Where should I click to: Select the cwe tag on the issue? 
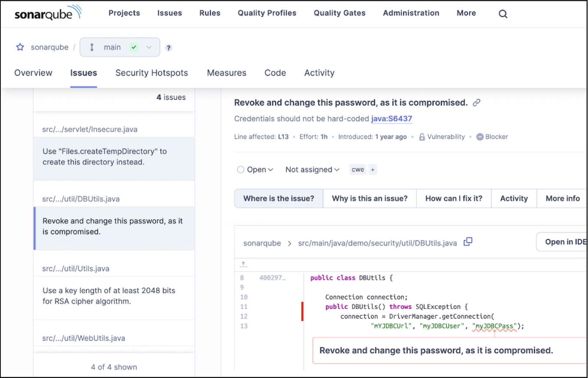pos(357,169)
